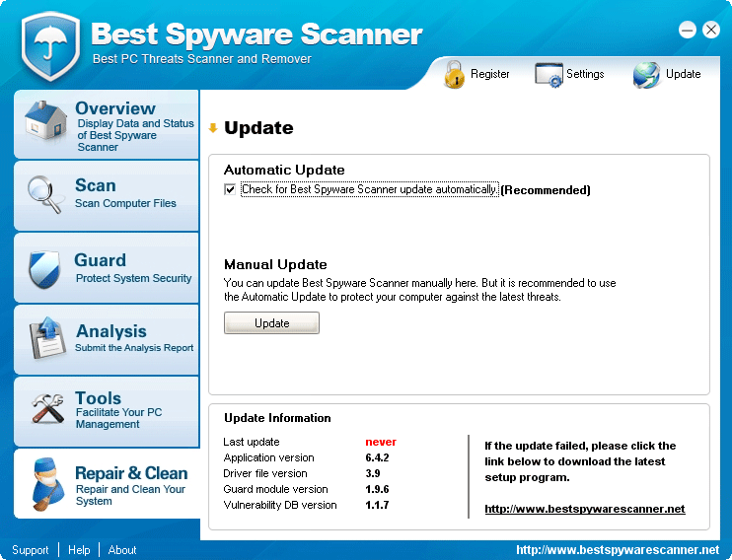Click the Scan magnifying glass icon
Image resolution: width=732 pixels, height=560 pixels.
click(x=44, y=194)
